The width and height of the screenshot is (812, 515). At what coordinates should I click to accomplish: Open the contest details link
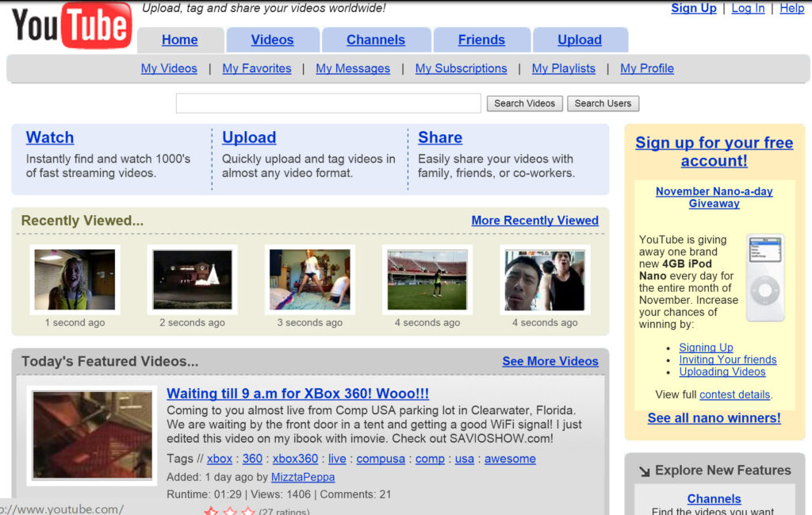tap(735, 395)
